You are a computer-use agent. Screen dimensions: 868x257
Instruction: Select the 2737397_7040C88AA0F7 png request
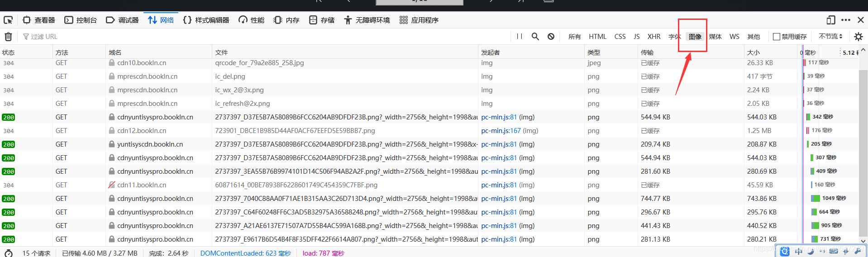coord(346,199)
